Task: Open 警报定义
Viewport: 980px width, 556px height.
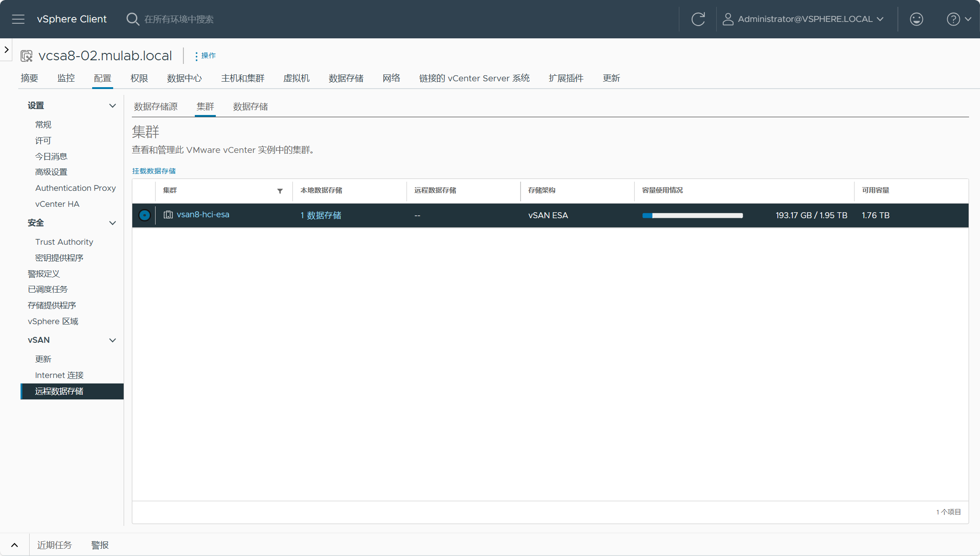Action: click(44, 274)
